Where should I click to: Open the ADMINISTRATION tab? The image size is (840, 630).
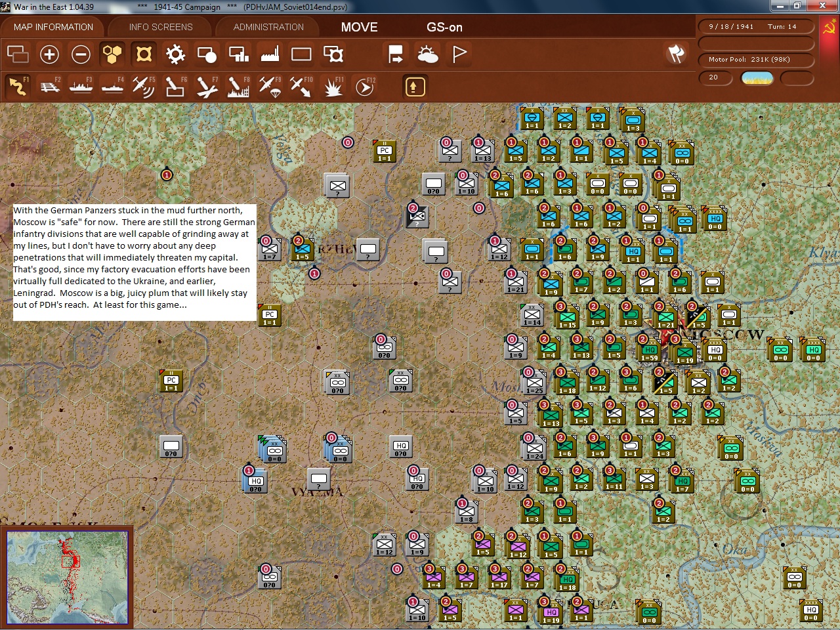(x=268, y=27)
